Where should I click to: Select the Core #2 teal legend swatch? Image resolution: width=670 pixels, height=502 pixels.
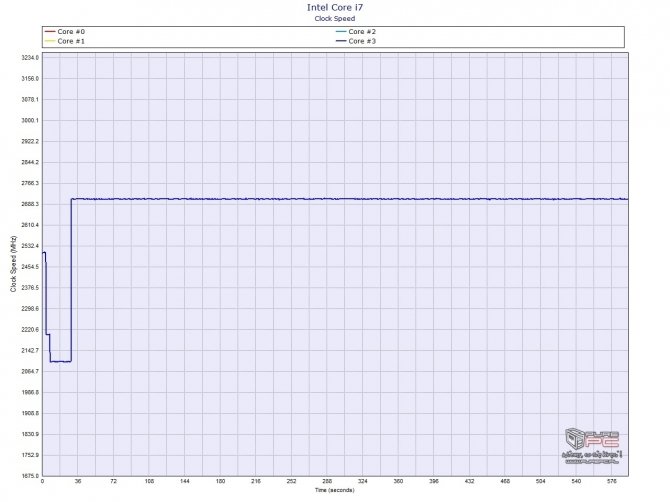[x=341, y=32]
